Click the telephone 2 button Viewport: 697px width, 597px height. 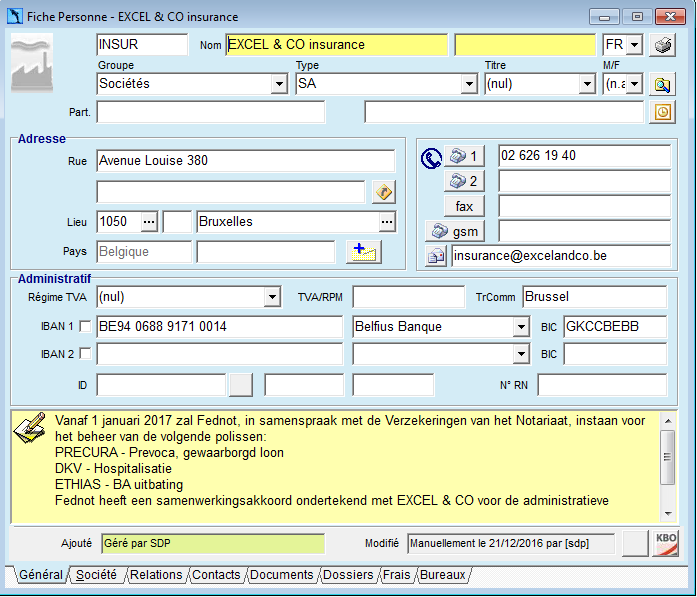(464, 181)
